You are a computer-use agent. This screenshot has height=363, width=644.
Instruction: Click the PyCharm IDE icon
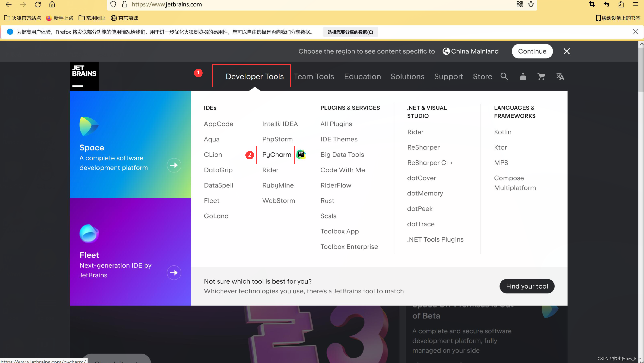coord(302,154)
